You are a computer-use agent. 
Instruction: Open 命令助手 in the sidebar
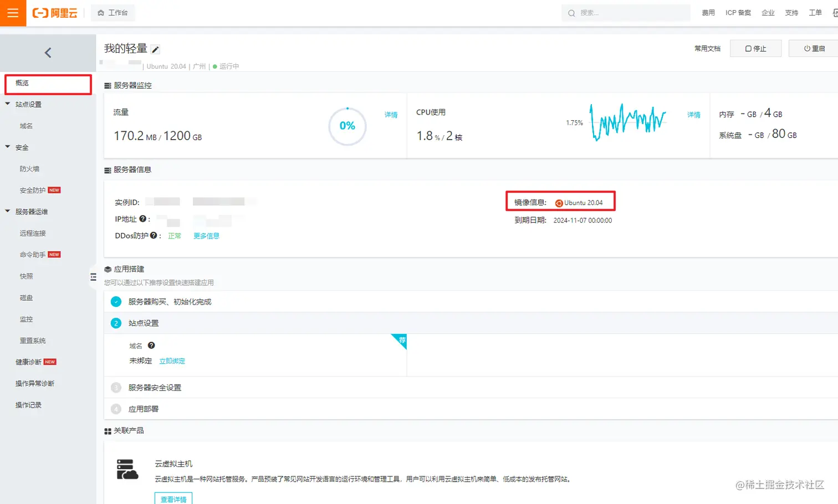[33, 255]
